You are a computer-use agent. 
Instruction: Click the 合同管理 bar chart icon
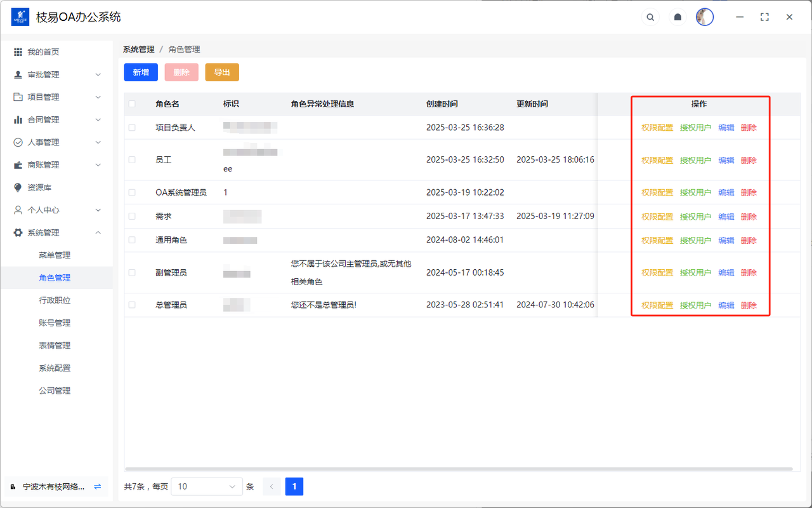[18, 119]
